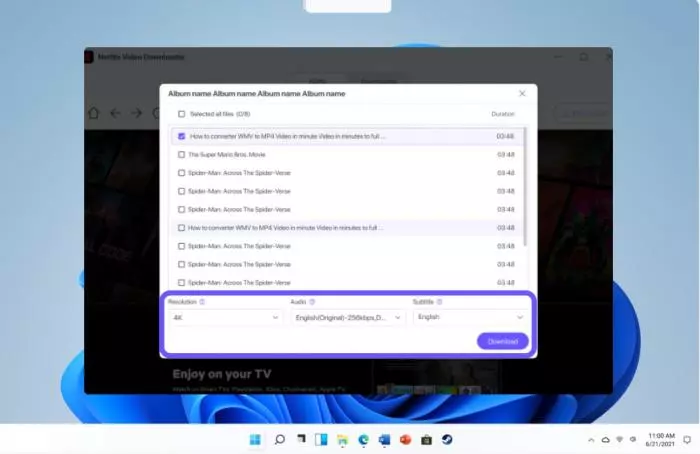Click the info icon beside Subtitle
The image size is (700, 454).
[440, 302]
